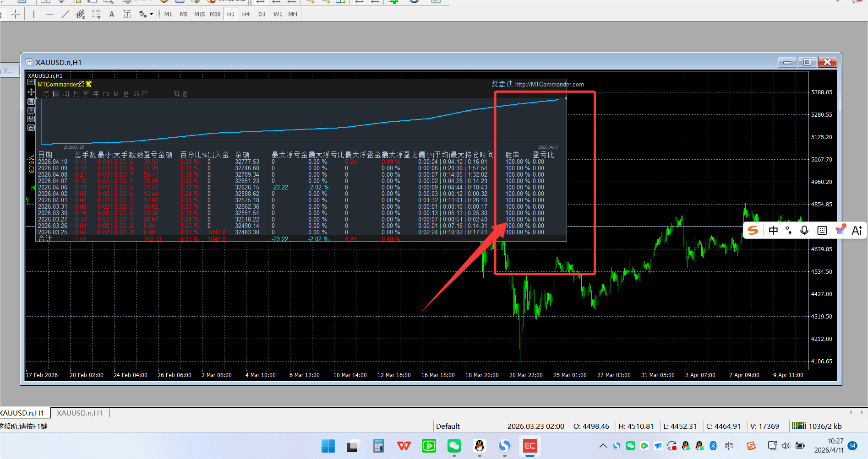Select the text 'A' tool
Viewport: 868px width, 459px height.
pyautogui.click(x=112, y=14)
